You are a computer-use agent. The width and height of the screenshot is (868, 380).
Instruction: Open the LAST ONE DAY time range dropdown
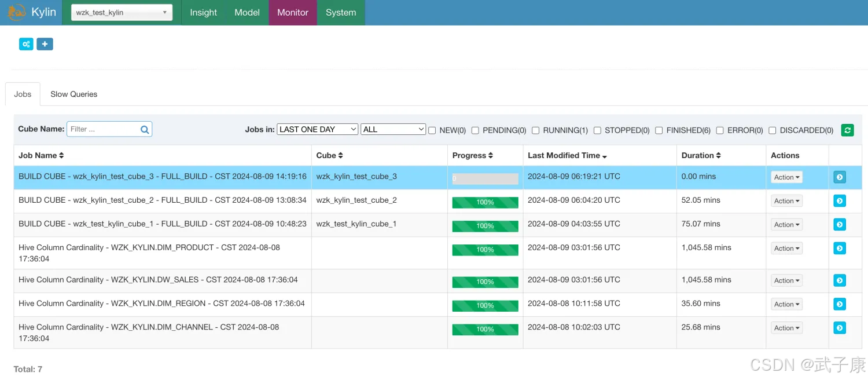(317, 129)
